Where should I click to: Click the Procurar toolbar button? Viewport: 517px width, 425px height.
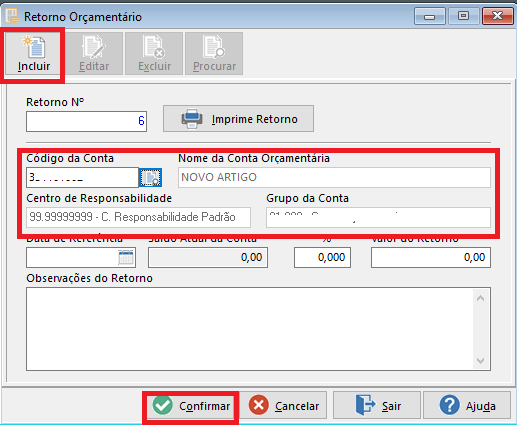214,54
